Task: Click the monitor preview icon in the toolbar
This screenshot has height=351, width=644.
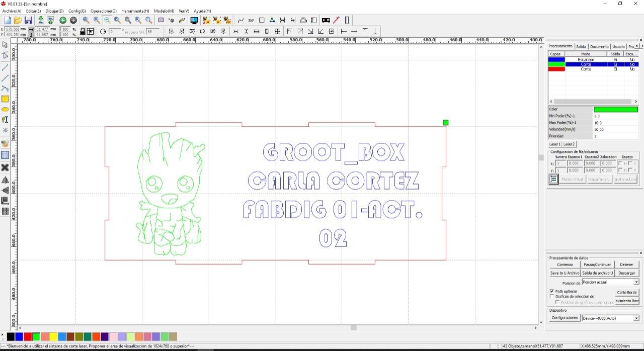Action: (x=194, y=20)
